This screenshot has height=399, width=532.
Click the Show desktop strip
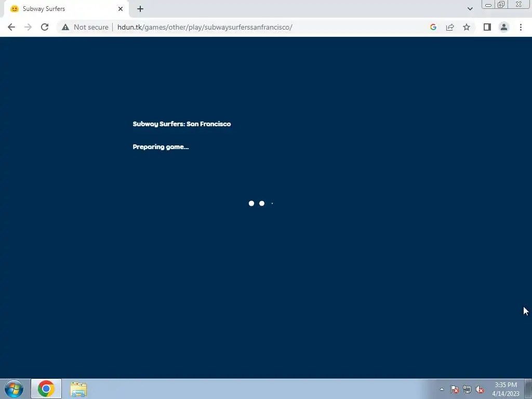point(528,389)
